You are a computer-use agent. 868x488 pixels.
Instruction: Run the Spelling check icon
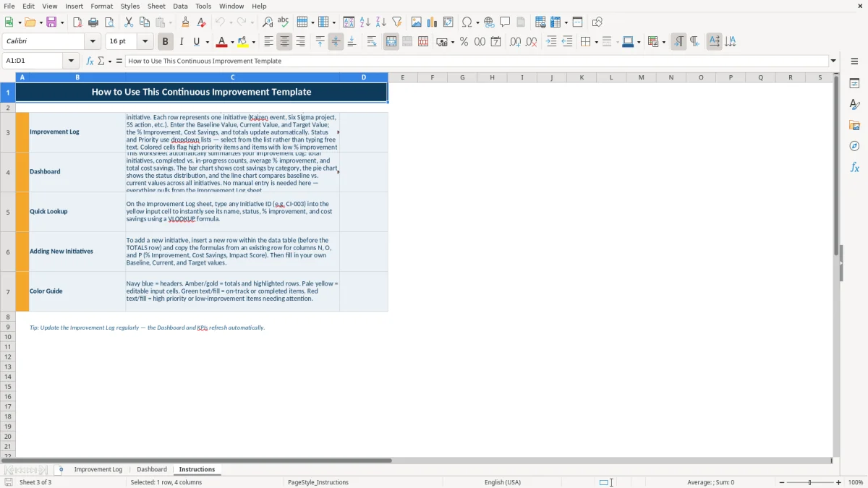[284, 22]
